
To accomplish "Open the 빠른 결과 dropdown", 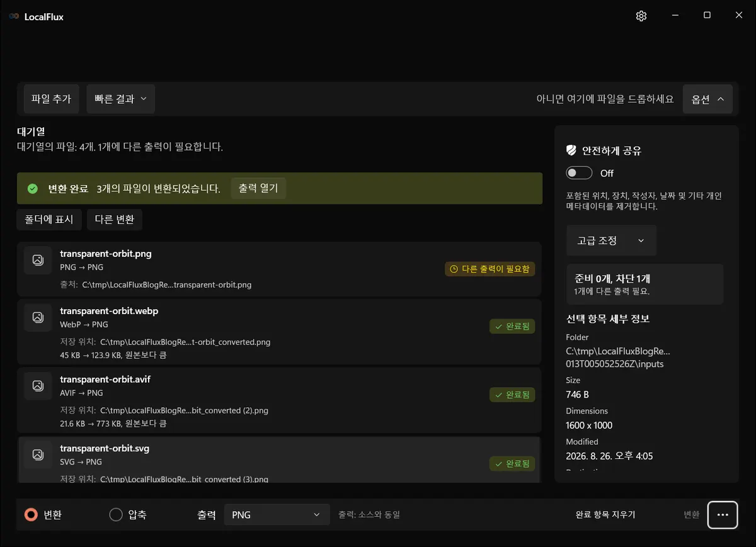I will pyautogui.click(x=120, y=99).
